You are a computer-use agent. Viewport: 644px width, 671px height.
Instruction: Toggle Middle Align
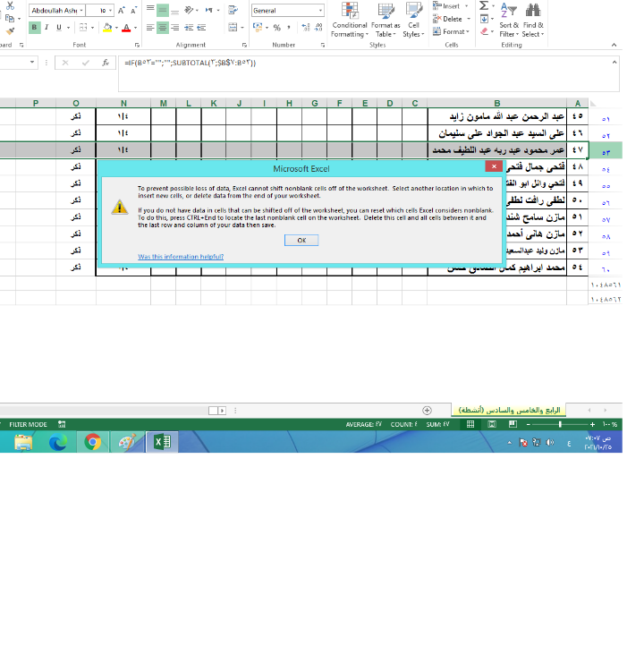(163, 10)
